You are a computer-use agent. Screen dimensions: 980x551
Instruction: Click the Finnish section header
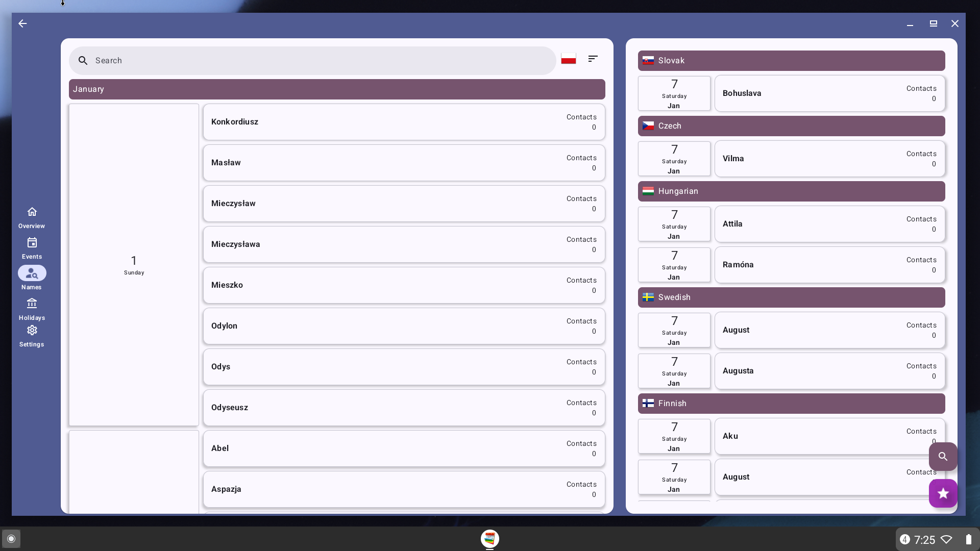(x=791, y=404)
